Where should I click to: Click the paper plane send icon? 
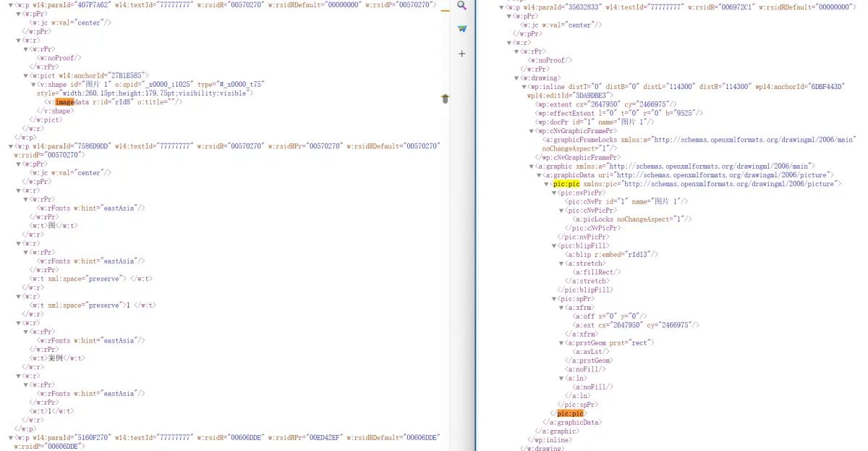point(462,28)
